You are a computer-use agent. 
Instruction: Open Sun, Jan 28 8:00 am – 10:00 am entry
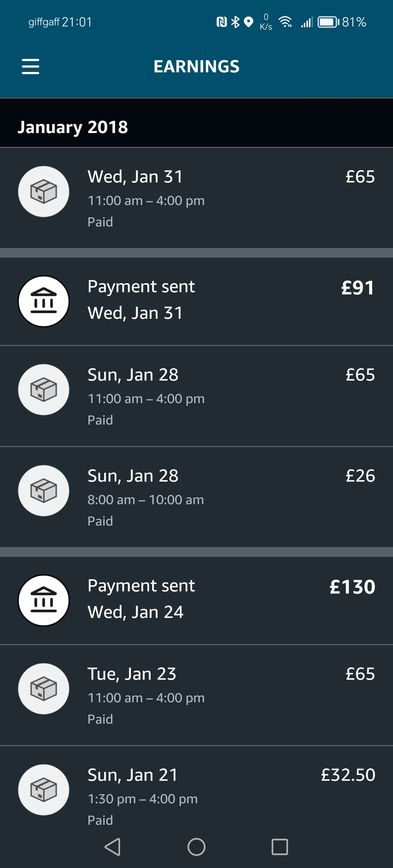point(196,497)
